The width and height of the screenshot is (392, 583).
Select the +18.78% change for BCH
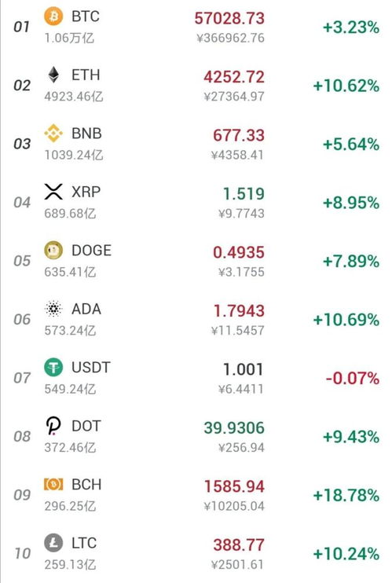(x=346, y=495)
